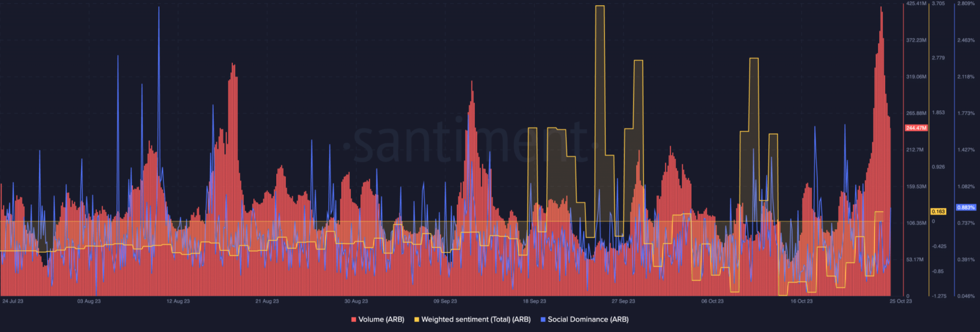Select the 12 Aug 23 date label

coord(178,300)
